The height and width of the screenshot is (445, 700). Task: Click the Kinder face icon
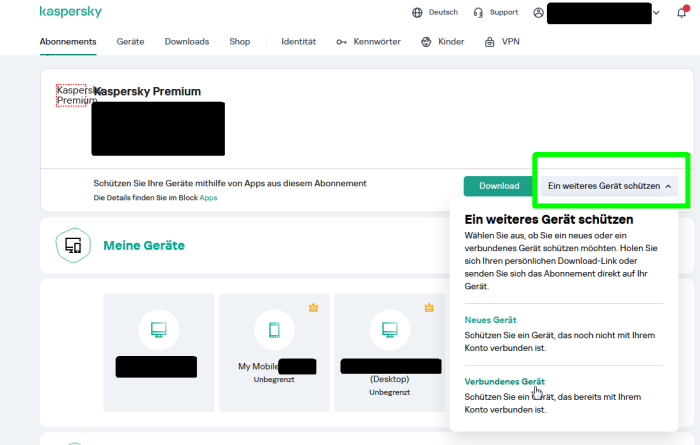pos(426,42)
